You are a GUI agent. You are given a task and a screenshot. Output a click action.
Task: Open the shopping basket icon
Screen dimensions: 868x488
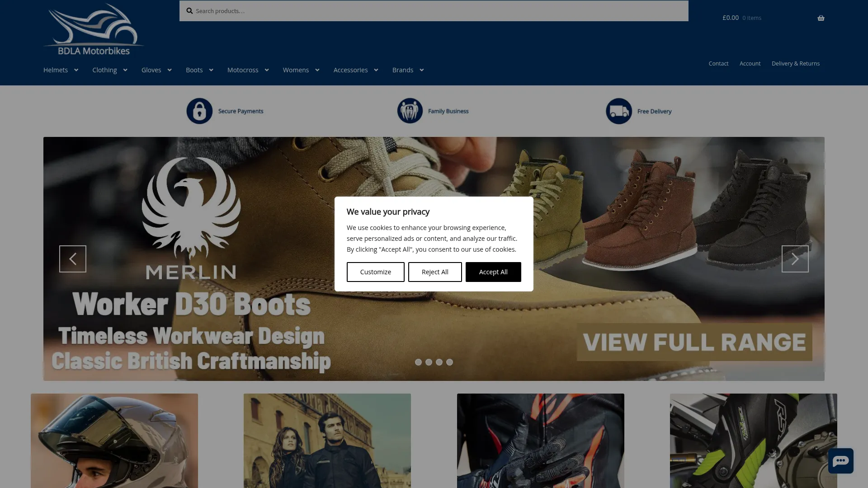(821, 18)
